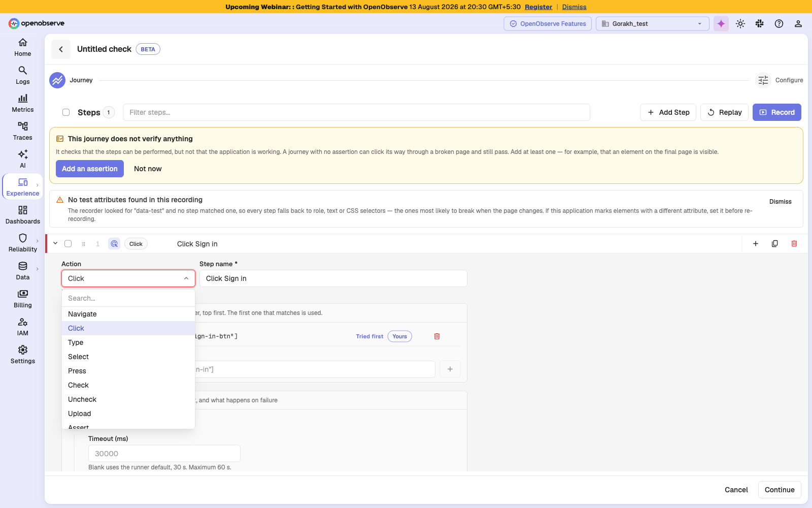Focus the Timeout (ms) field
This screenshot has height=508, width=812.
click(164, 454)
